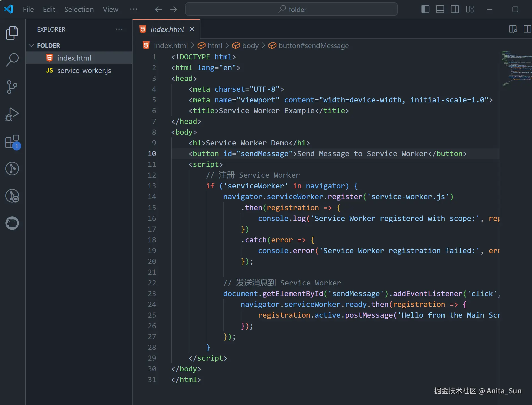Click the open preview to the side icon
Image resolution: width=532 pixels, height=405 pixels.
click(x=513, y=29)
